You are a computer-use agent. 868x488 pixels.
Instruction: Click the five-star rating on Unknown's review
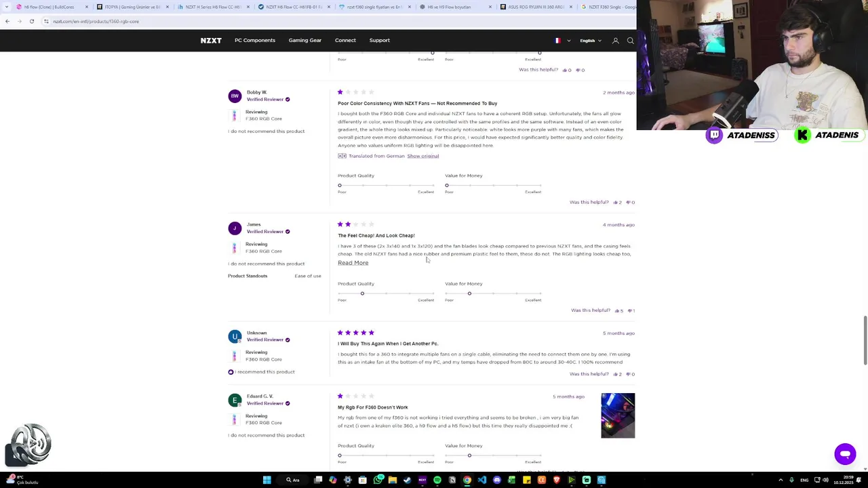[355, 333]
